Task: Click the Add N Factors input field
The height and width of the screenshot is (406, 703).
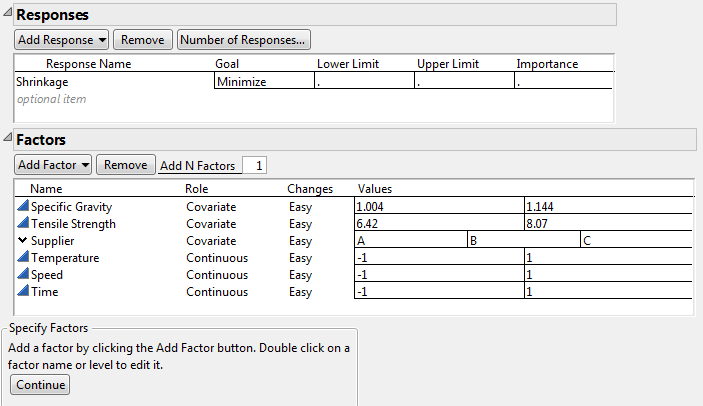Action: (x=255, y=166)
